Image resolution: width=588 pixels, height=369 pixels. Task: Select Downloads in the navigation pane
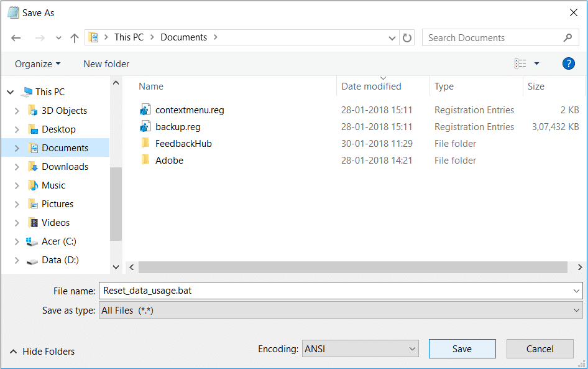[65, 167]
